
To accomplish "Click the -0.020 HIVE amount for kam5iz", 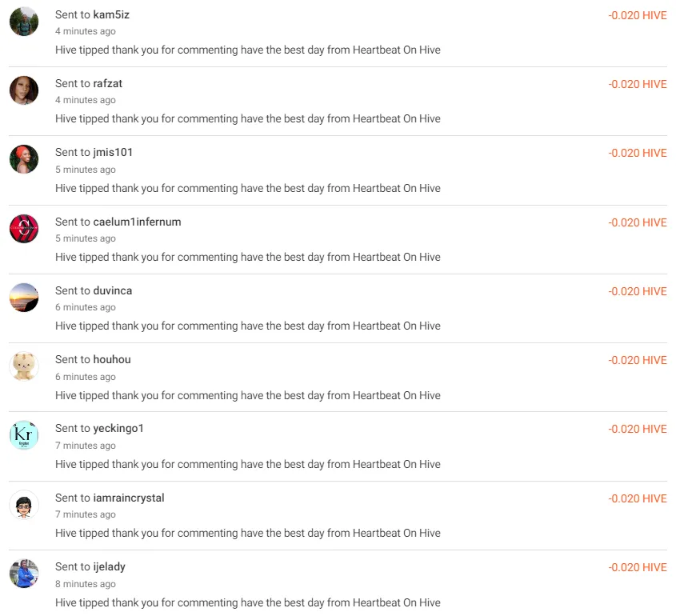I will coord(637,15).
